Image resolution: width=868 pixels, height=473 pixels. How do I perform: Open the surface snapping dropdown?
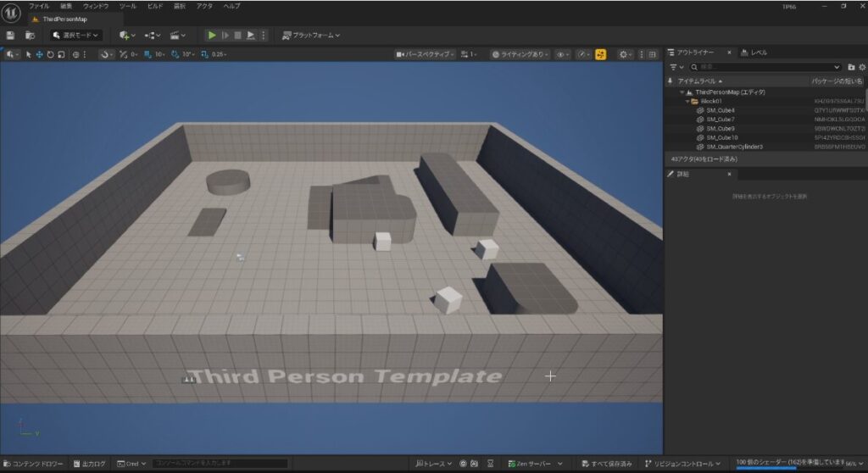tap(106, 54)
